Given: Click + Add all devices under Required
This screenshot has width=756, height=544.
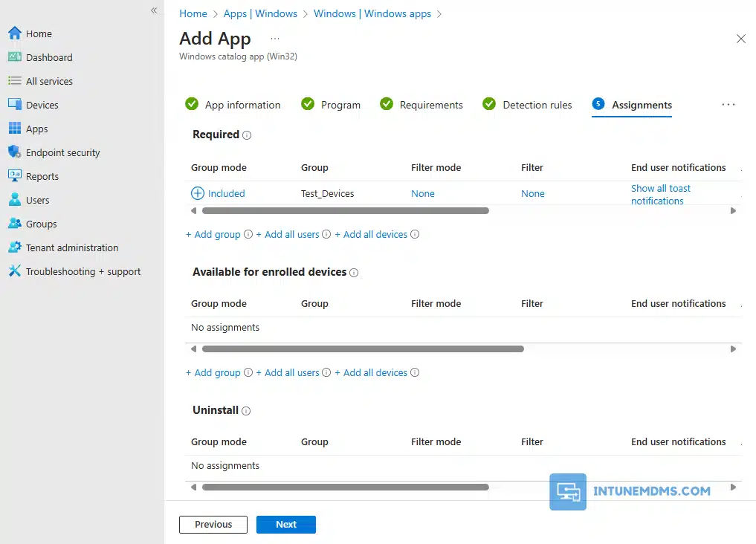Looking at the screenshot, I should pos(371,234).
